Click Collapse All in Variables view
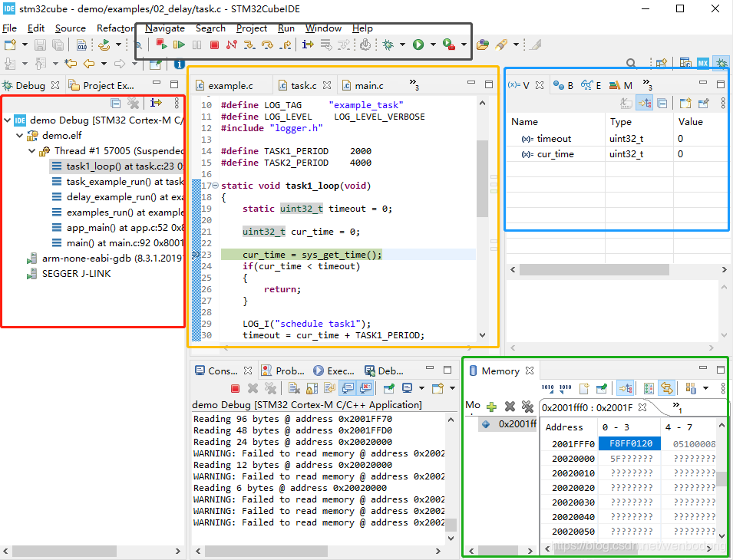733x560 pixels. pos(662,104)
